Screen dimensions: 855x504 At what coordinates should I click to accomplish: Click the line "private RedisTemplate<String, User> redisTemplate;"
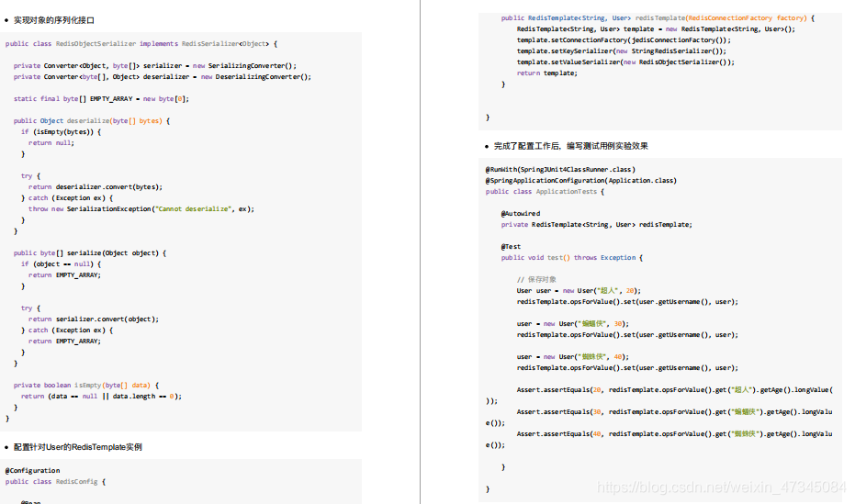click(x=597, y=225)
